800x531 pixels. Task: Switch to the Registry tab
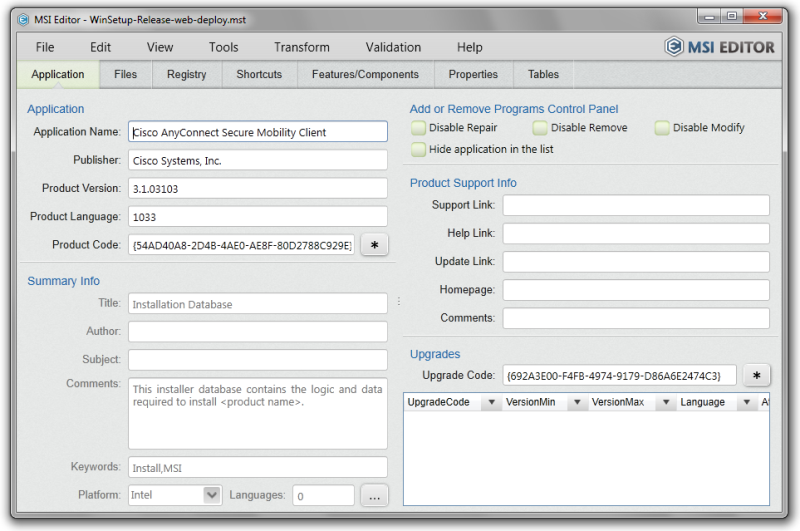187,74
